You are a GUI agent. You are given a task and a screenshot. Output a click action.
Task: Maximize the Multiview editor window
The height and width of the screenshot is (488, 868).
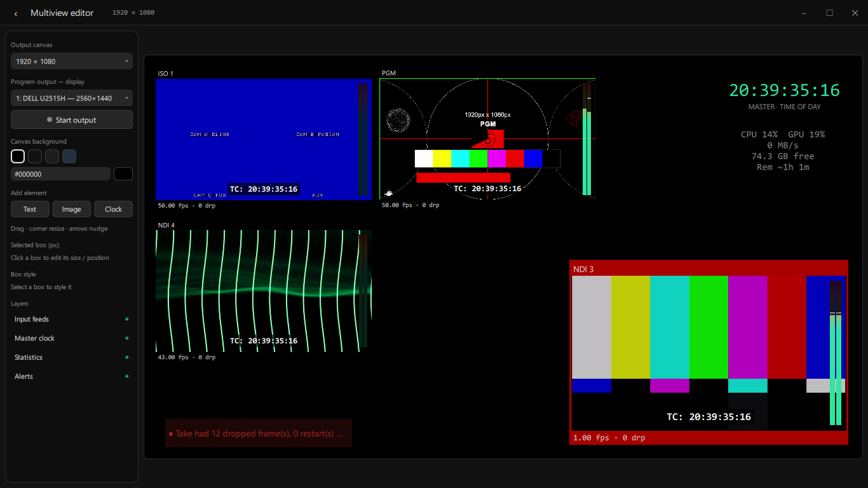[829, 13]
